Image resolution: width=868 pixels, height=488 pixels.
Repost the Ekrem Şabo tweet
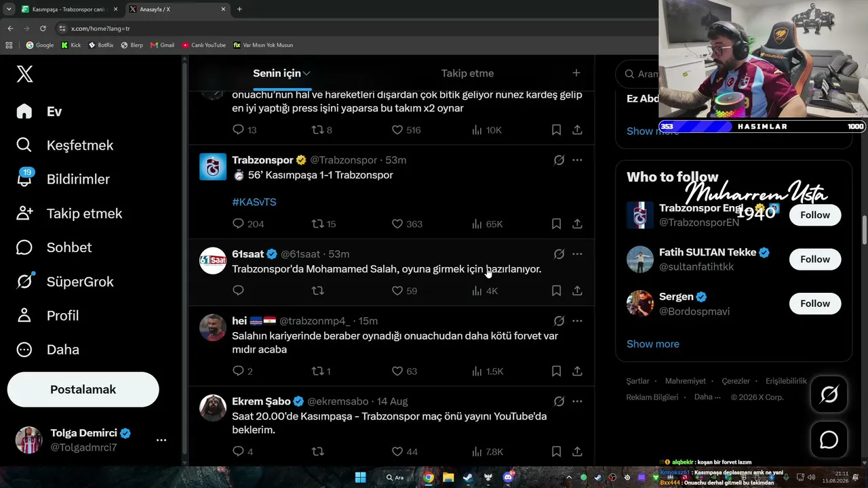(317, 451)
